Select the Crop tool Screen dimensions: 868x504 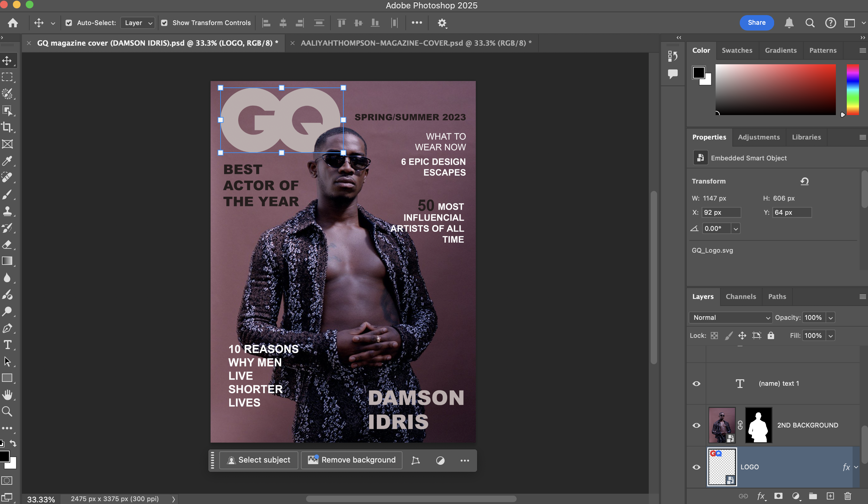(7, 127)
